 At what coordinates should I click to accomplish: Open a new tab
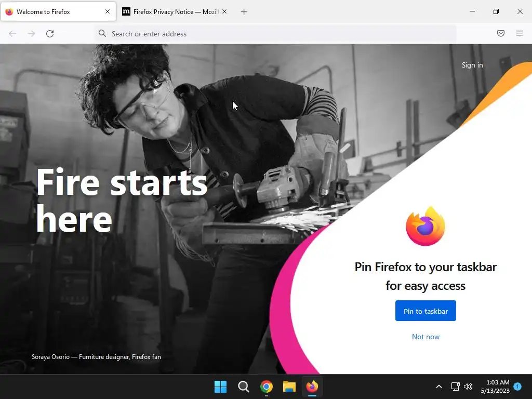pyautogui.click(x=244, y=12)
